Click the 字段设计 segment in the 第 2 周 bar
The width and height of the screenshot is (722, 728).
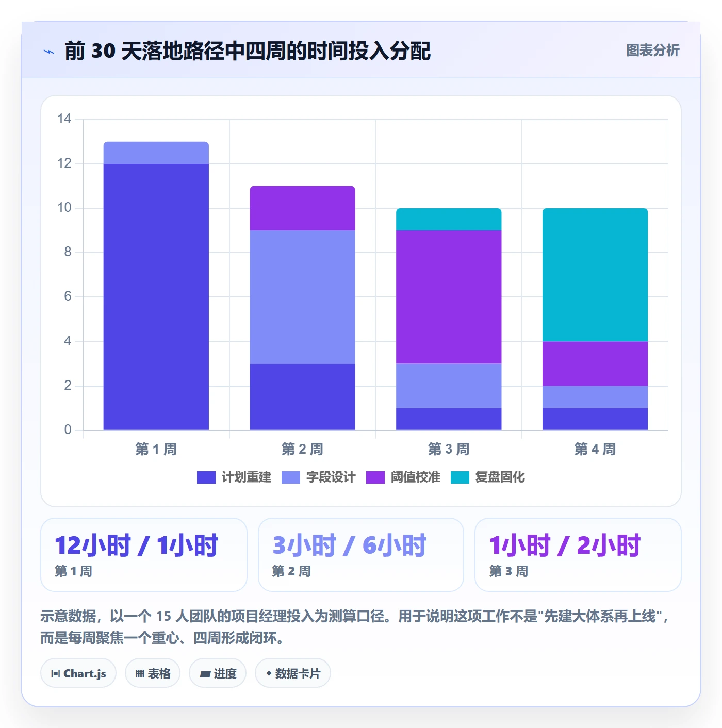303,297
